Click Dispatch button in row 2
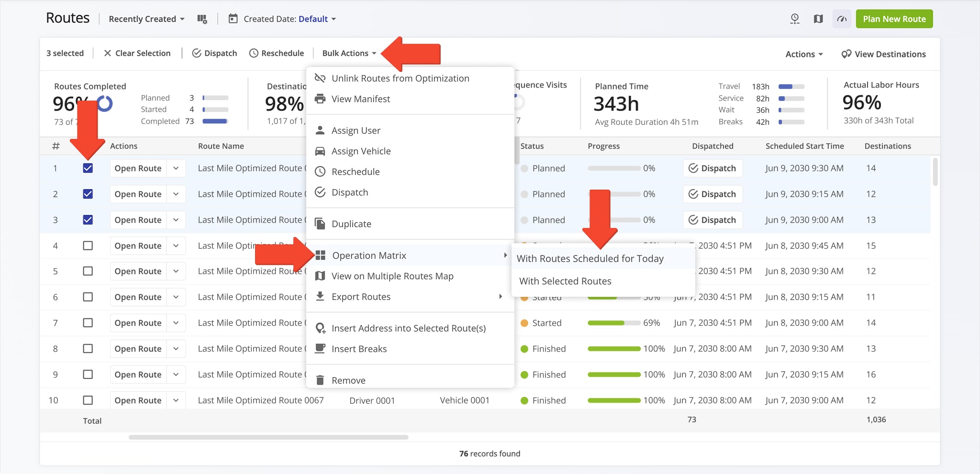 tap(713, 194)
